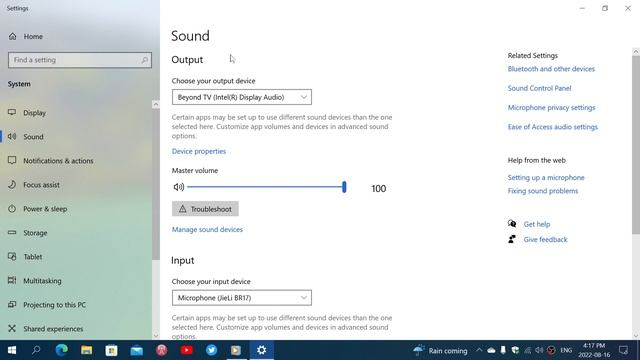This screenshot has width=640, height=360.
Task: Click the Settings gear in taskbar
Action: (x=262, y=350)
